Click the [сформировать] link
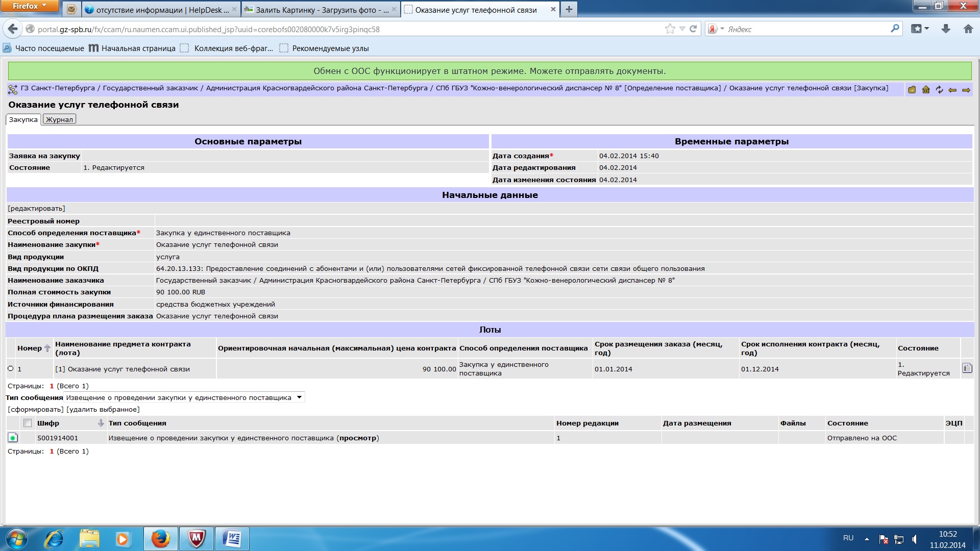 (36, 409)
